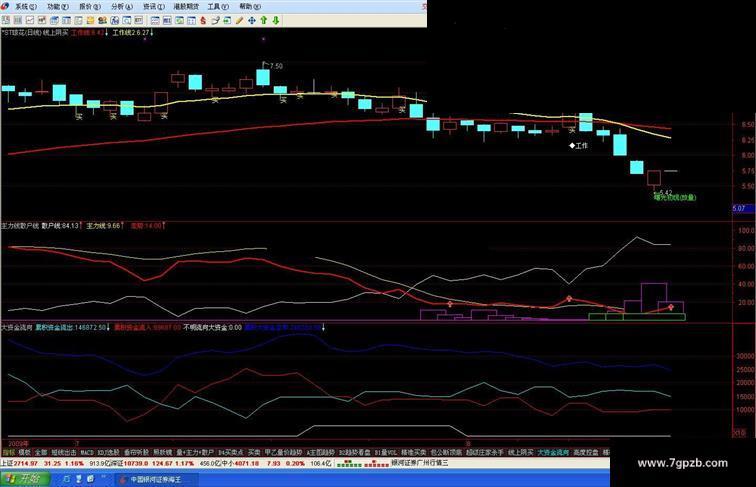The image size is (756, 487).
Task: Switch to 线上阴买 indicator tab
Action: pos(521,452)
